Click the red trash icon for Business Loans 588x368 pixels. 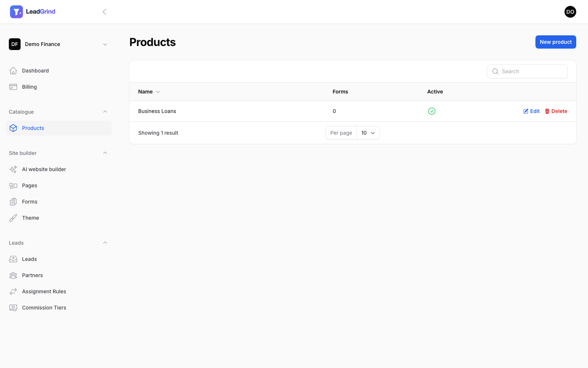[547, 111]
